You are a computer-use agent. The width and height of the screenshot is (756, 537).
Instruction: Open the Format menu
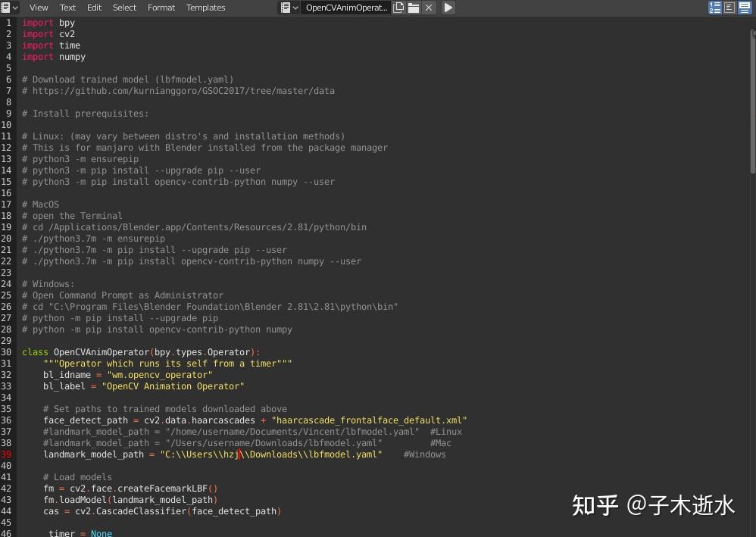[x=161, y=7]
